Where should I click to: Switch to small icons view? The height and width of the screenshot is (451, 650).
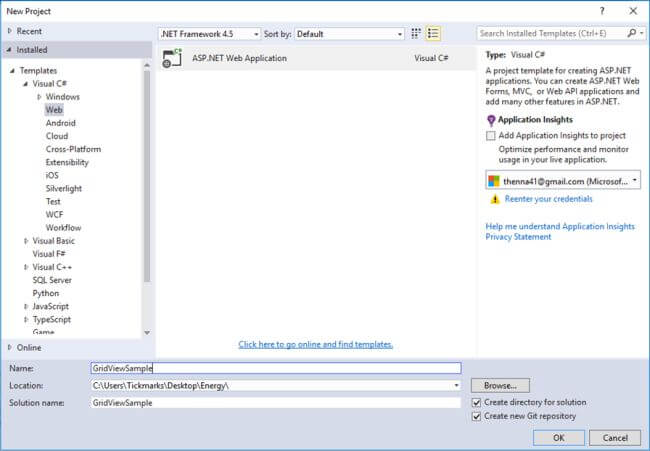[416, 34]
